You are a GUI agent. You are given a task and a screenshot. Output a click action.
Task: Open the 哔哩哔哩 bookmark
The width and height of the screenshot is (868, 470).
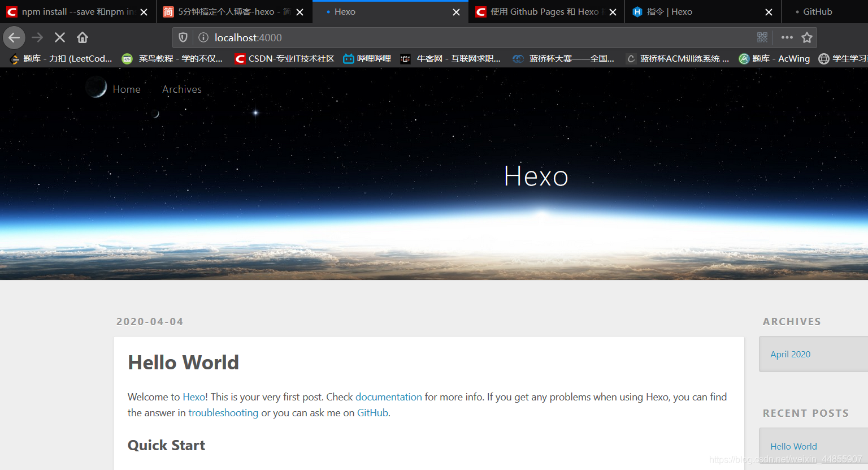coord(367,59)
